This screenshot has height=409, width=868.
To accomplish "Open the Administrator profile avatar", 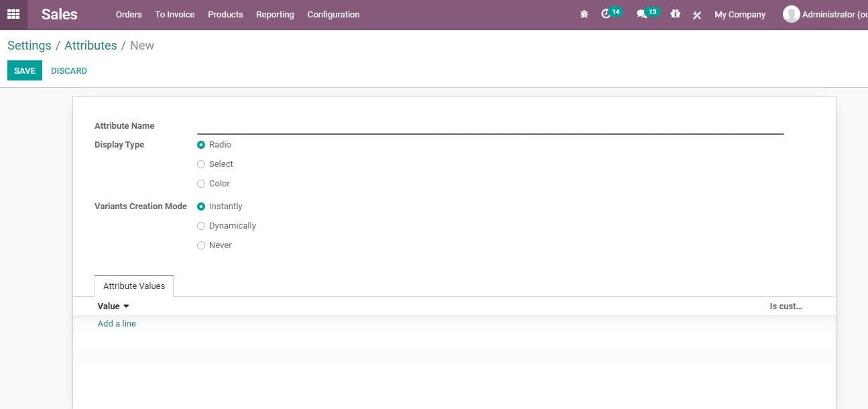I will tap(792, 14).
